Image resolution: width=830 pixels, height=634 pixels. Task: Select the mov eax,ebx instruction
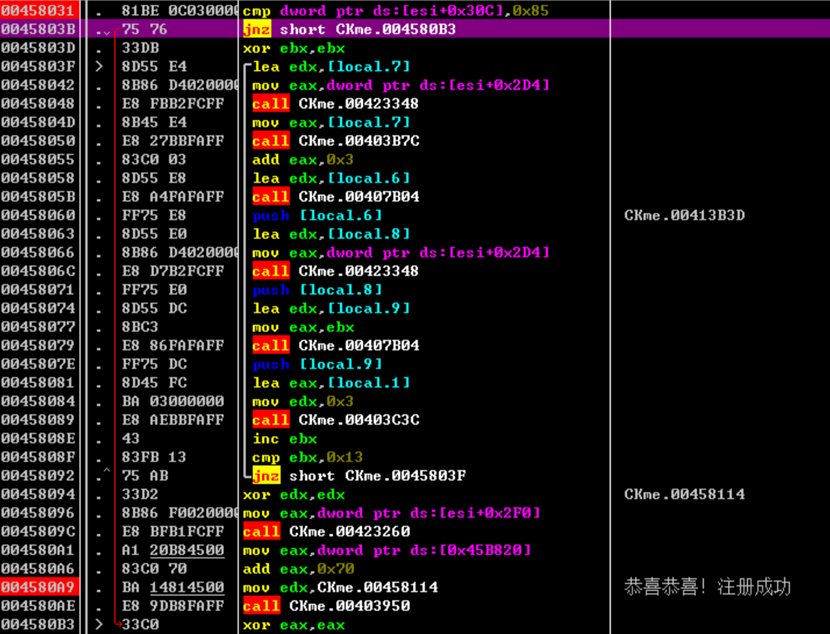coord(303,327)
